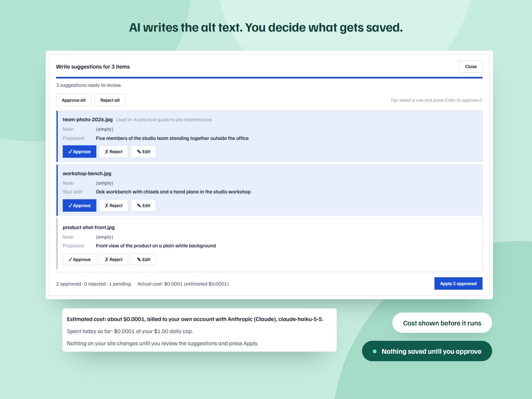The width and height of the screenshot is (532, 399).
Task: Click the 'Spent today so far' line
Action: (130, 331)
